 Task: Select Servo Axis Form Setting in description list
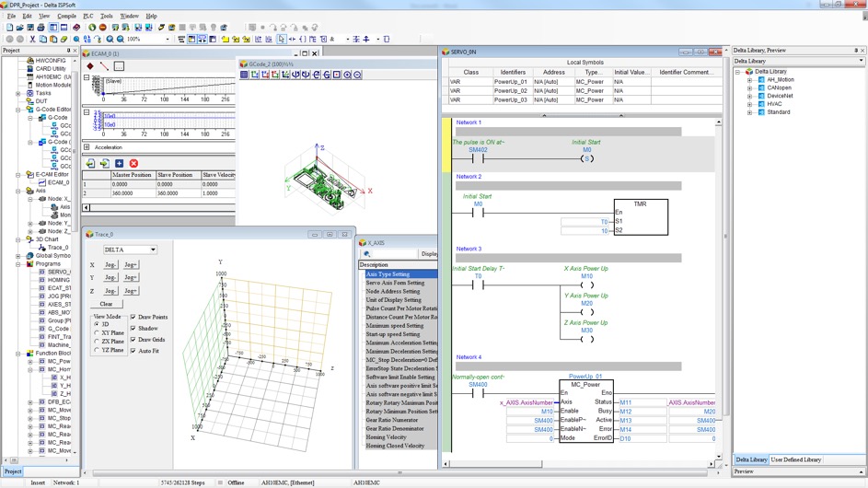(x=395, y=283)
